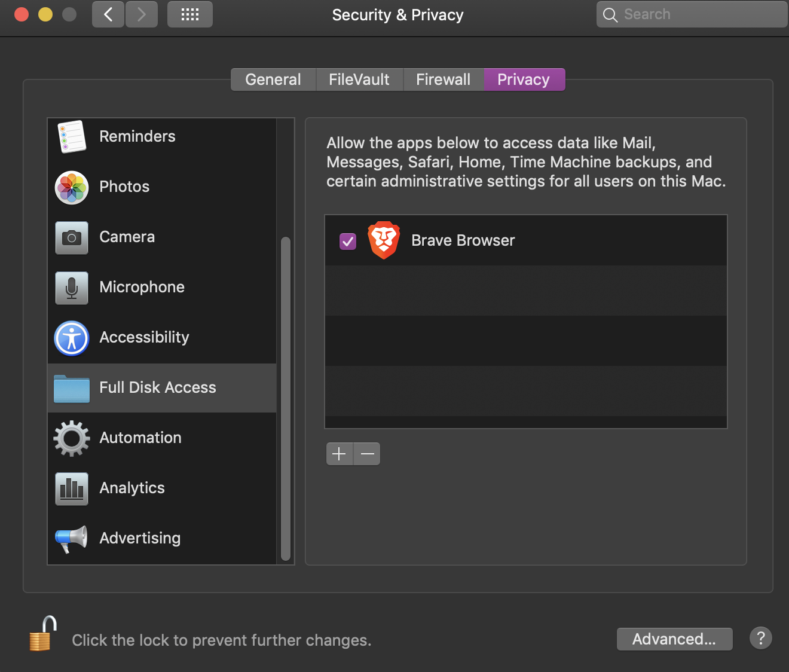
Task: Click the Advanced... button
Action: point(674,639)
